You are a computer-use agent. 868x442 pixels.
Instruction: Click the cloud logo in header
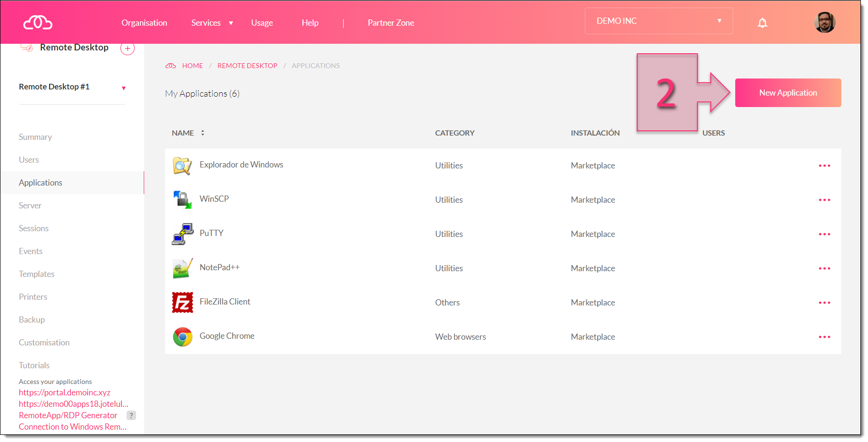click(x=38, y=22)
